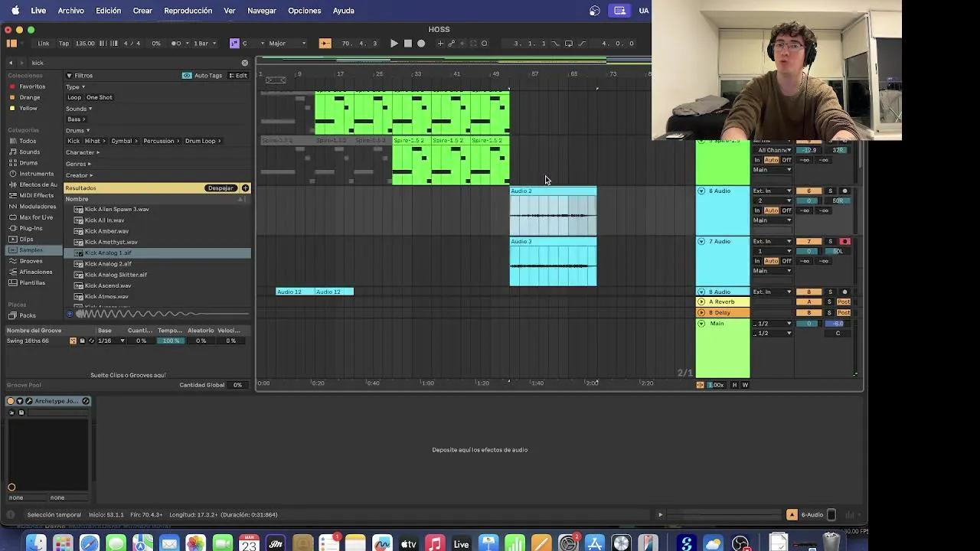Select tempo field 135.00
The width and height of the screenshot is (980, 551).
85,44
